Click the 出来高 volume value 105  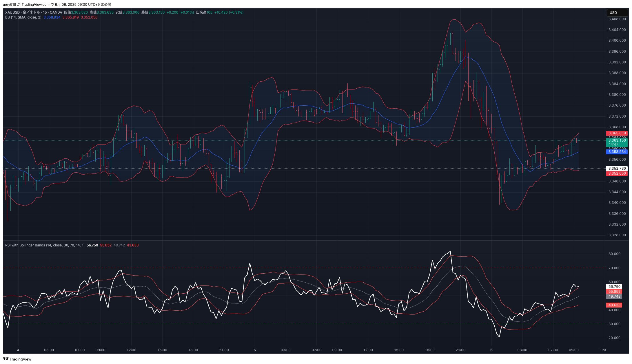coord(209,12)
